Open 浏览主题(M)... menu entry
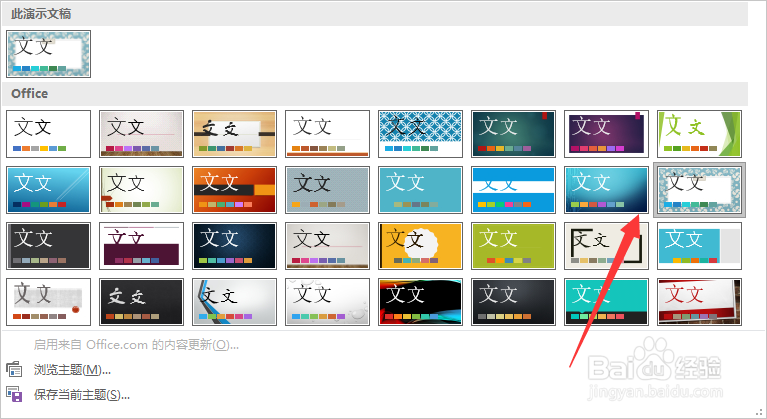 [x=72, y=370]
